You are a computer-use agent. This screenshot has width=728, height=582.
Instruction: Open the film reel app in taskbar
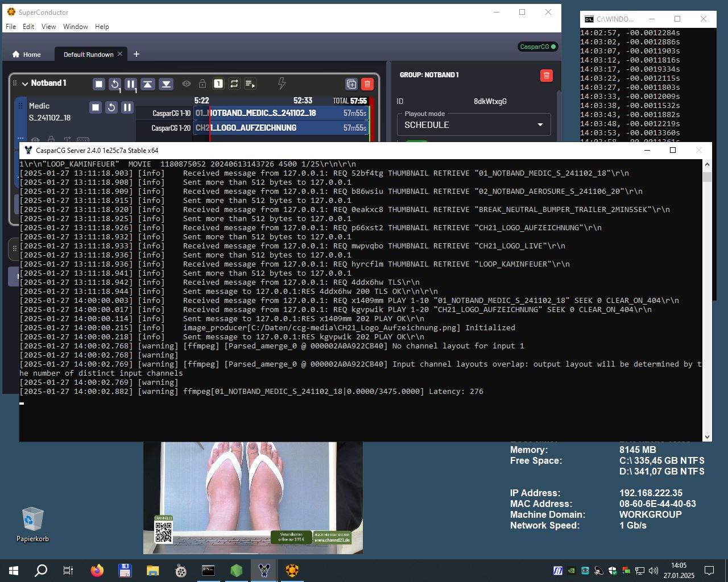(x=181, y=571)
